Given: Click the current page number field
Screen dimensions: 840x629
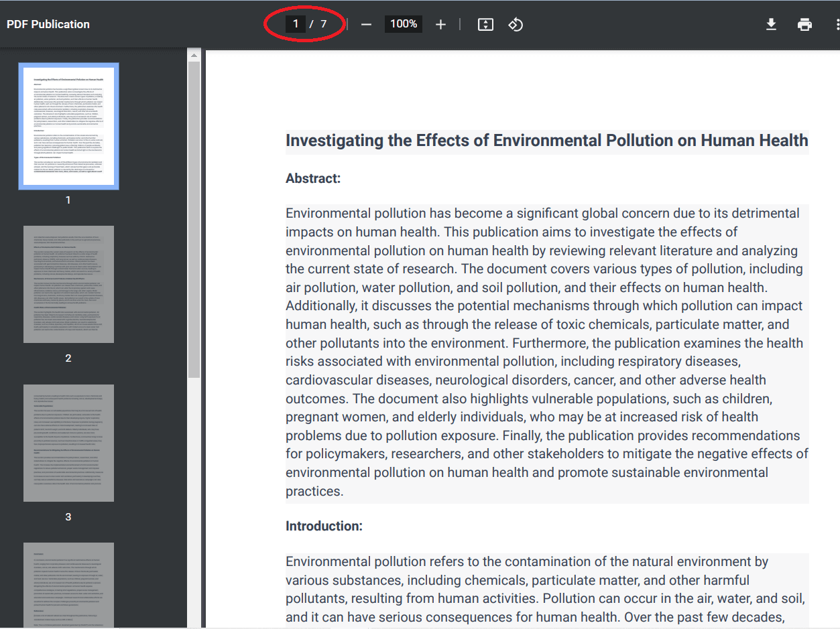Looking at the screenshot, I should 295,24.
